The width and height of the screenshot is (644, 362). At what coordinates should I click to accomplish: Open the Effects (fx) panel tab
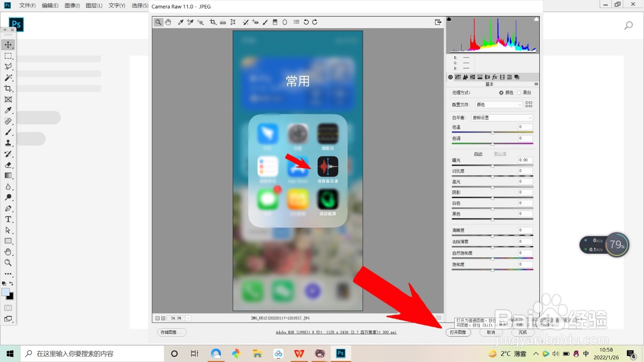pos(495,77)
